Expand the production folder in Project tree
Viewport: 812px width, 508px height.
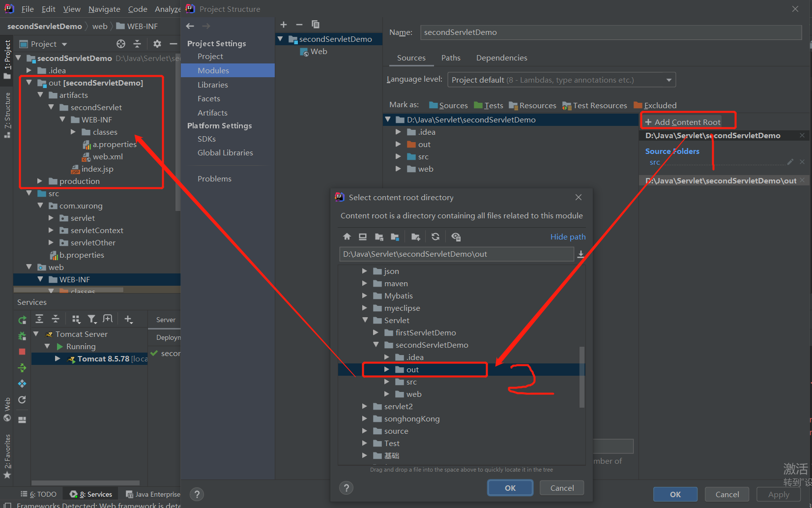click(x=40, y=181)
